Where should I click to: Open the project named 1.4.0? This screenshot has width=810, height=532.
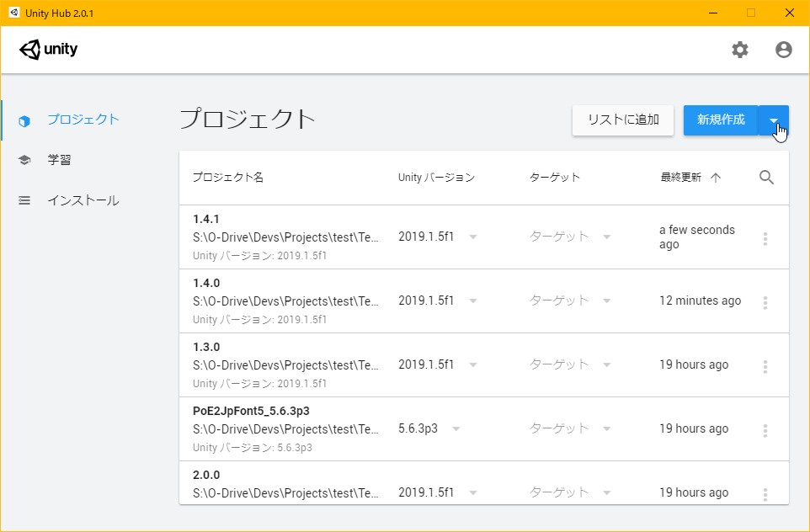coord(206,283)
